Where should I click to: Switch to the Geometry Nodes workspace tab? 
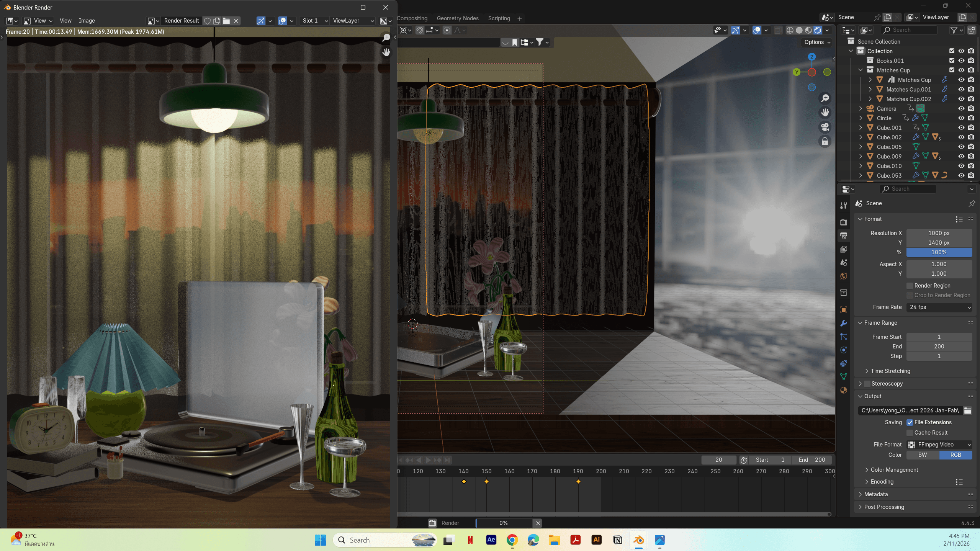click(458, 18)
